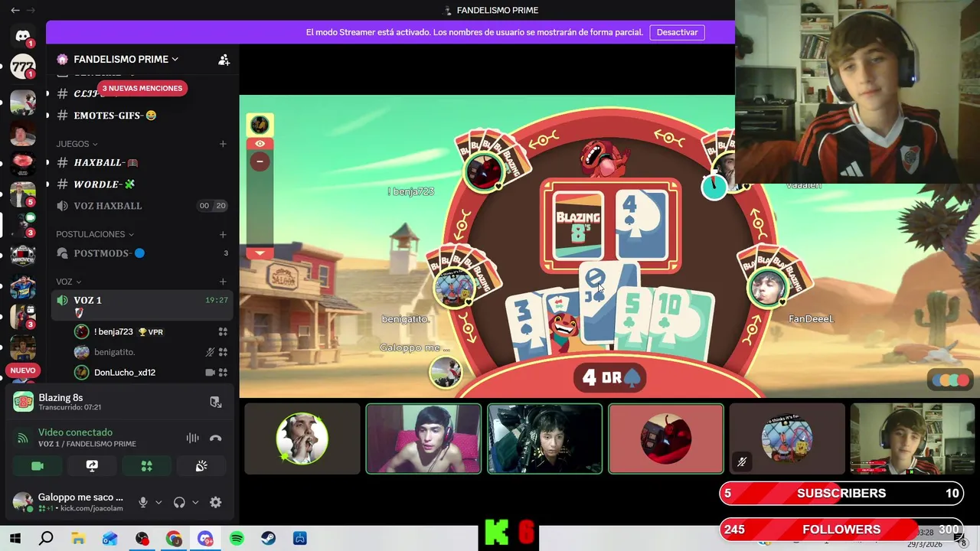Toggle eye visibility button in game sidebar

(x=260, y=144)
